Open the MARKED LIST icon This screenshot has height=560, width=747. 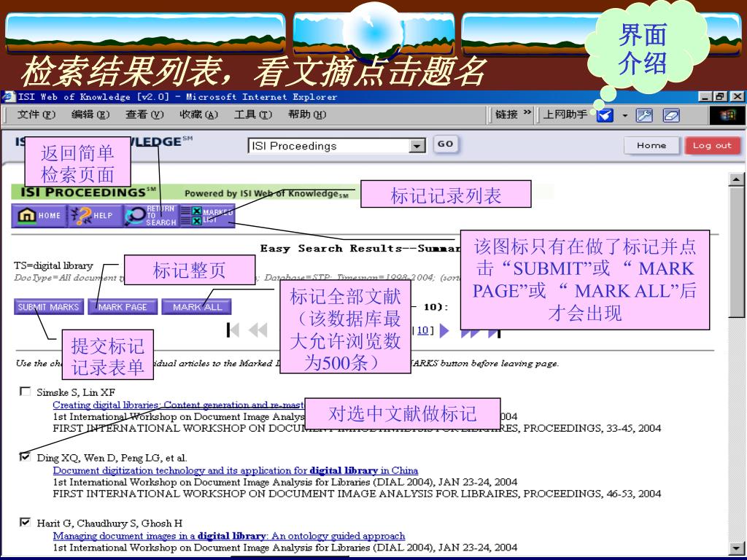pos(207,216)
